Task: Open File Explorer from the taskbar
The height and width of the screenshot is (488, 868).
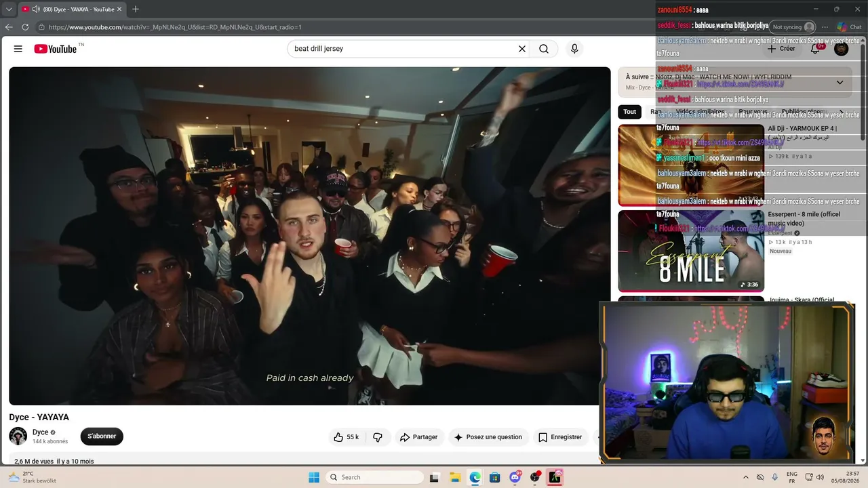Action: 455,477
